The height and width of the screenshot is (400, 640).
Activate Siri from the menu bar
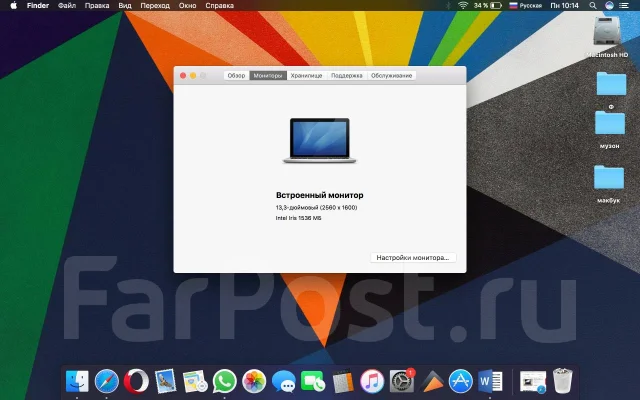[609, 6]
